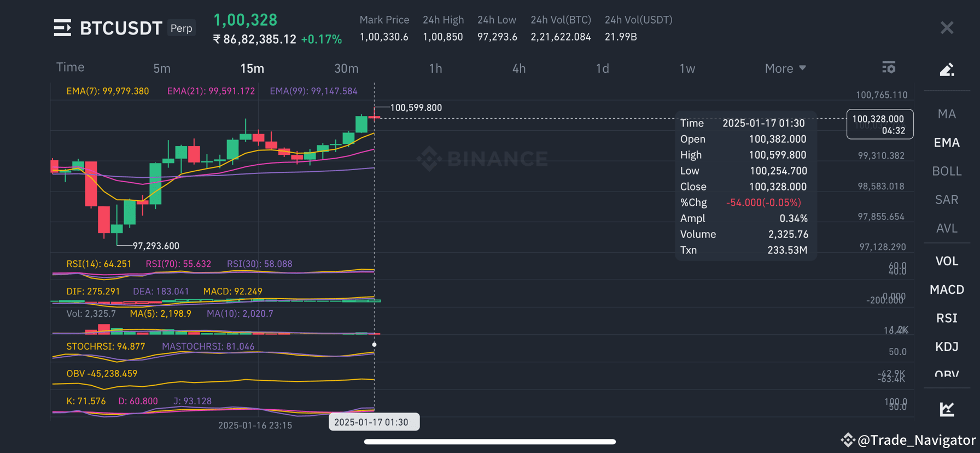980x453 pixels.
Task: Toggle the VOL sub-indicator
Action: click(x=947, y=261)
